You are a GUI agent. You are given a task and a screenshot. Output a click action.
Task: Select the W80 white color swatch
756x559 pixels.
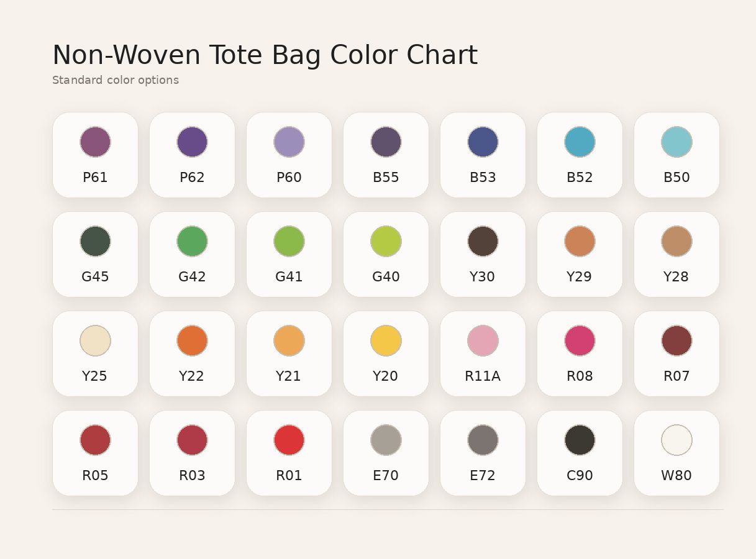(676, 440)
